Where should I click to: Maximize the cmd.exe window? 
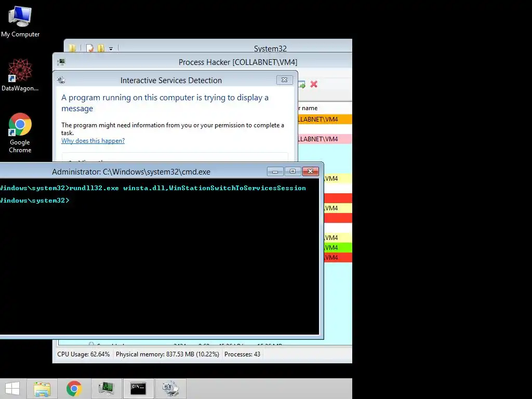point(293,171)
